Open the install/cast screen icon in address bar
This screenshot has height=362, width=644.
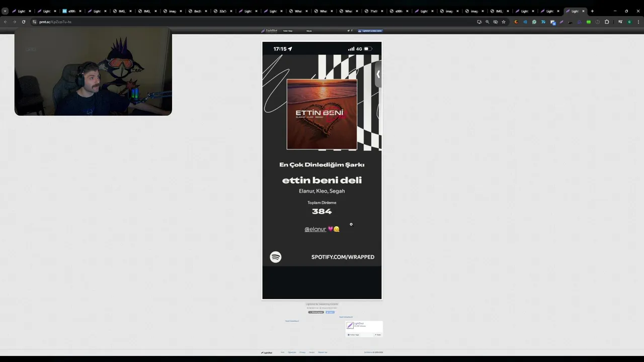coord(479,22)
